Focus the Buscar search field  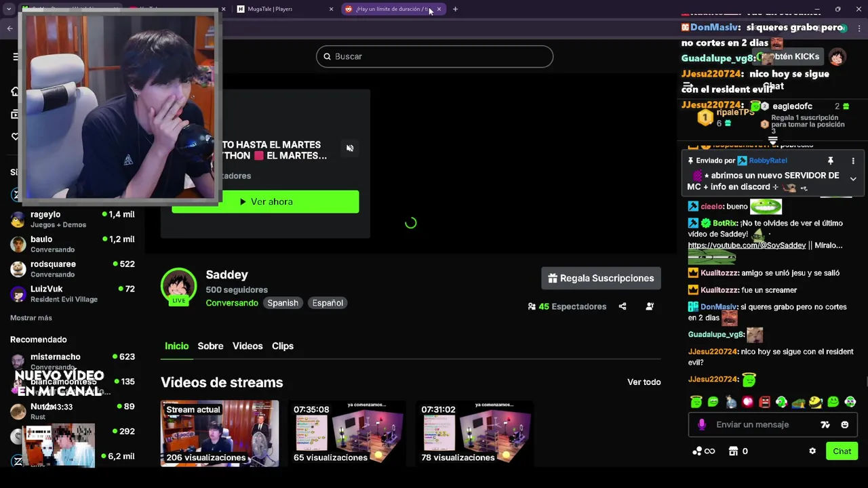coord(435,56)
